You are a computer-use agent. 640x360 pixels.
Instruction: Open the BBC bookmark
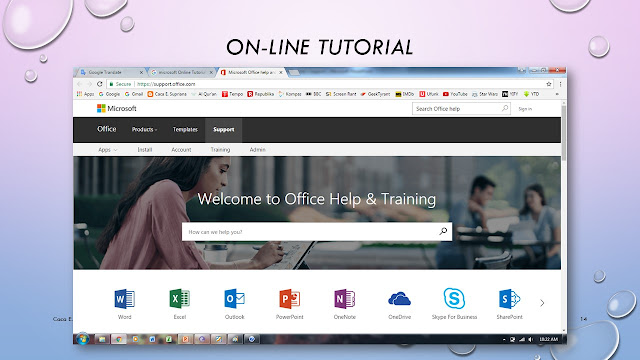coord(313,94)
